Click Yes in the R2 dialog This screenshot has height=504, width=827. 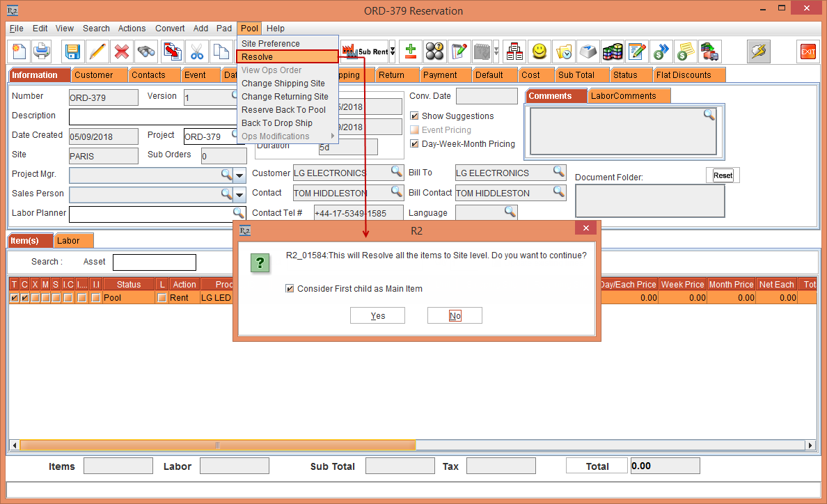[377, 316]
